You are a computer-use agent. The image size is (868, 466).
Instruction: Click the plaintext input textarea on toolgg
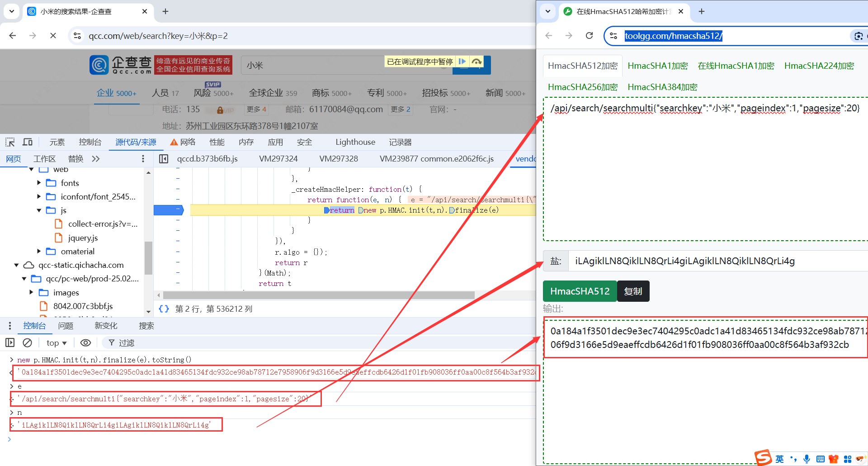click(x=705, y=169)
